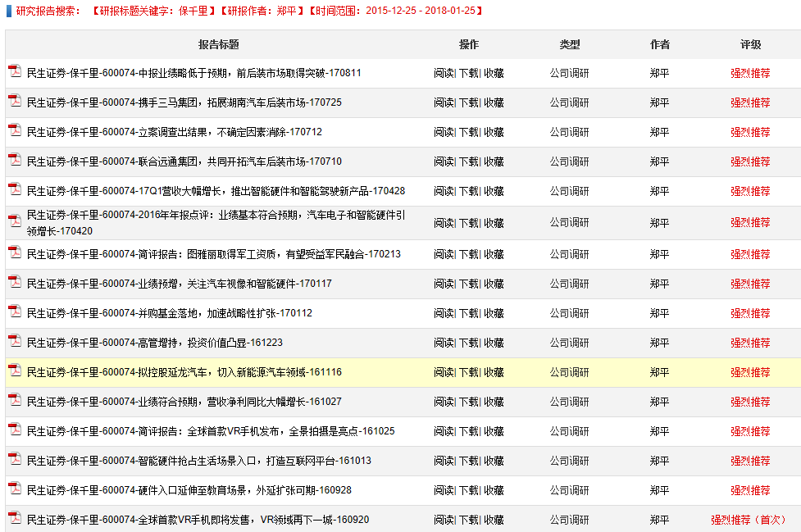The width and height of the screenshot is (801, 532).
Task: Click 收藏 for report 161223
Action: point(494,343)
